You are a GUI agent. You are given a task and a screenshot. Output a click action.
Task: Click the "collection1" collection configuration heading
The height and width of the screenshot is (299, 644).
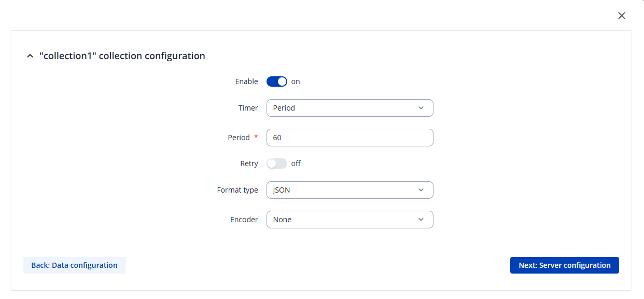[x=122, y=56]
